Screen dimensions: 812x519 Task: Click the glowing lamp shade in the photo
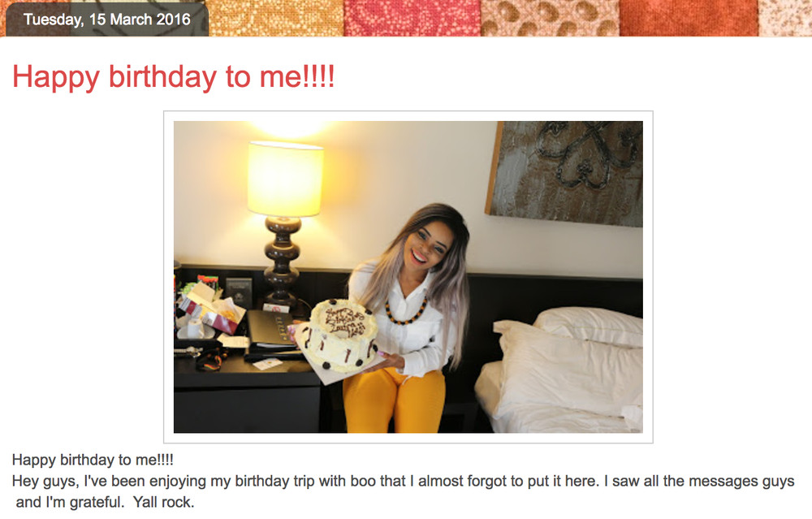point(285,179)
